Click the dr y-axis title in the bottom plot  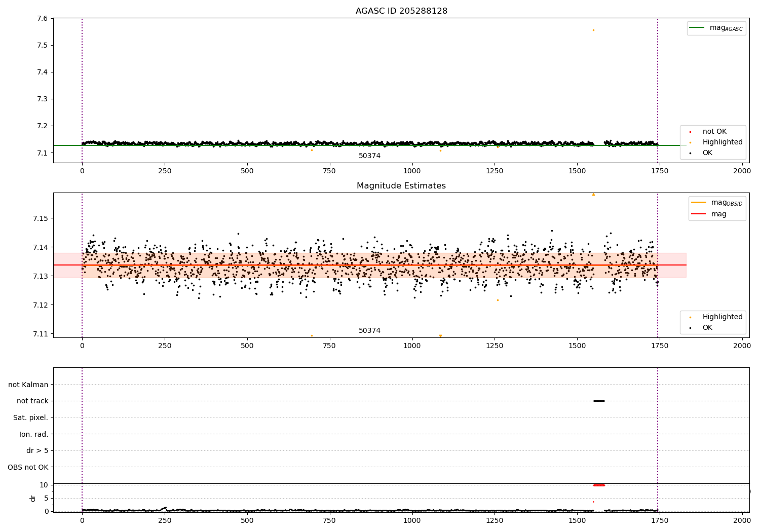[33, 498]
